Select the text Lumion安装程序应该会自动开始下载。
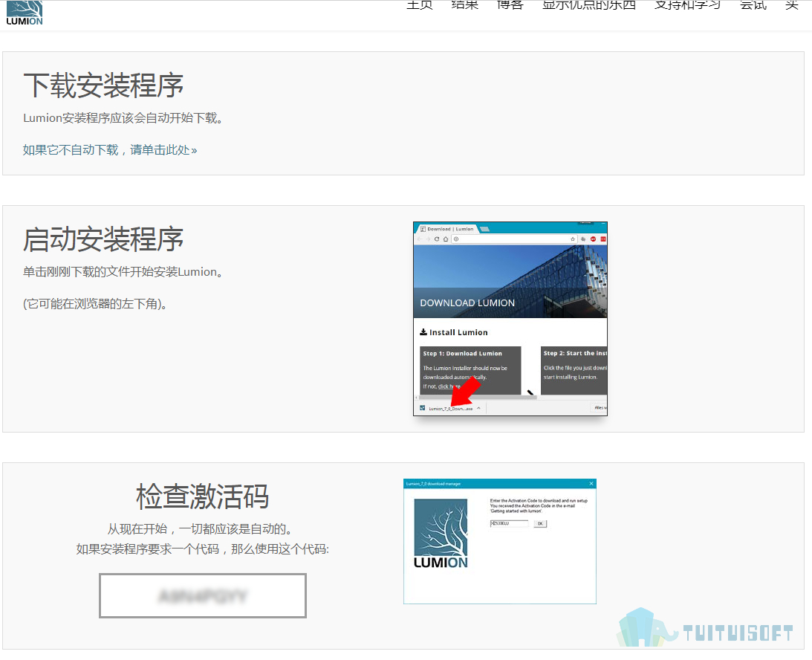The width and height of the screenshot is (812, 660). point(123,118)
